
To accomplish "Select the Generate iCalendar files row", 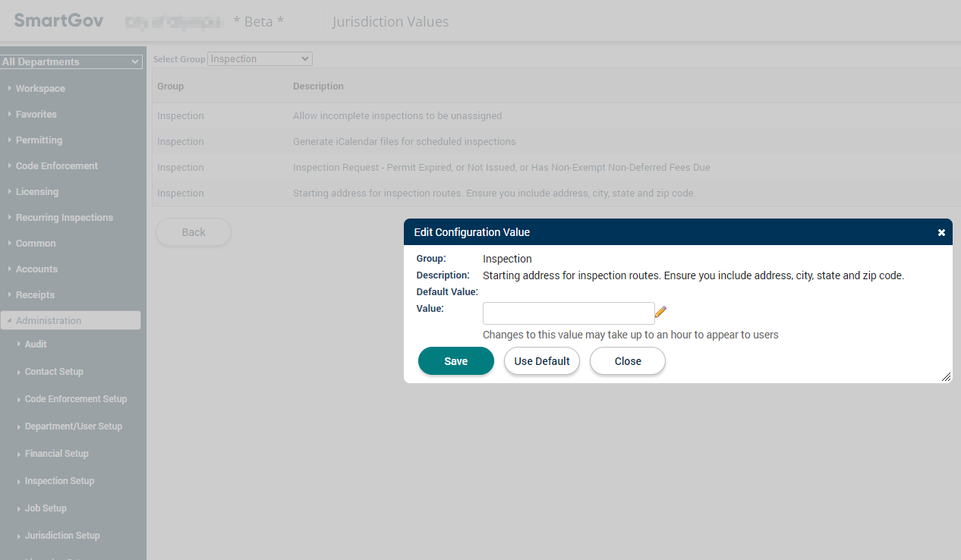I will (404, 142).
